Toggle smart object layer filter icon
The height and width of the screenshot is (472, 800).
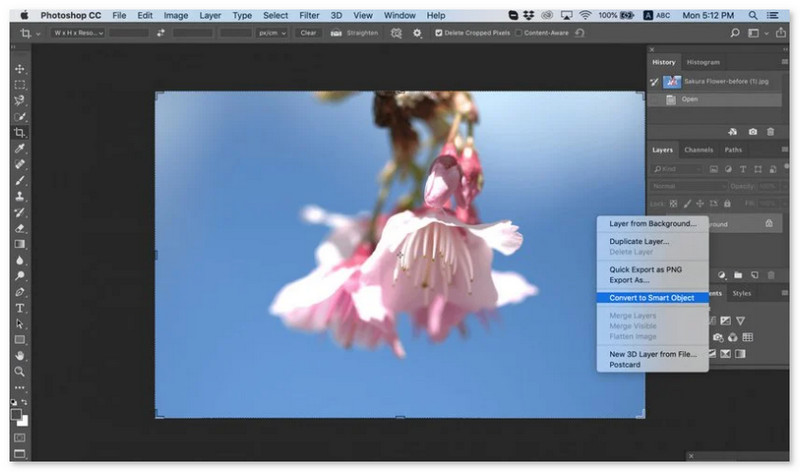click(x=772, y=169)
